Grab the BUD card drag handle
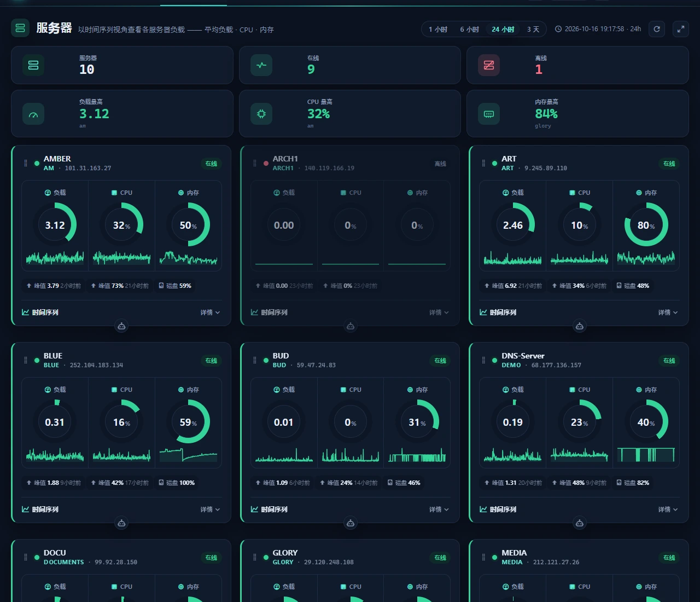Viewport: 700px width, 602px height. [x=254, y=360]
